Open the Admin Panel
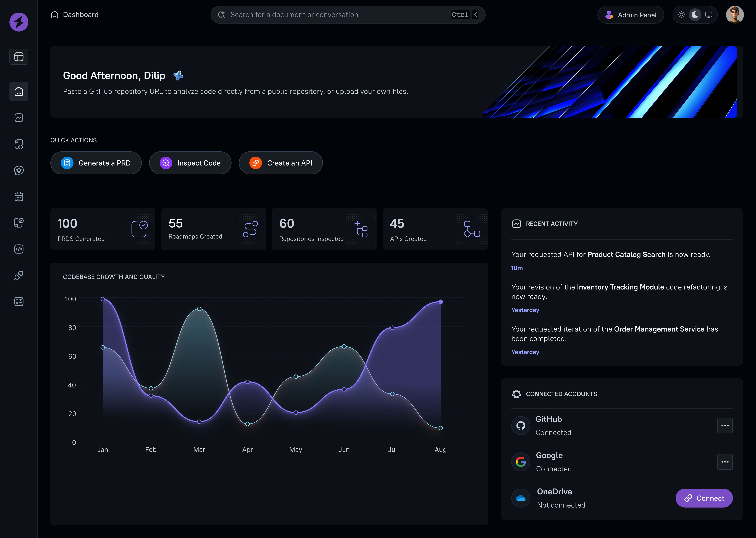The width and height of the screenshot is (756, 538). pyautogui.click(x=631, y=15)
